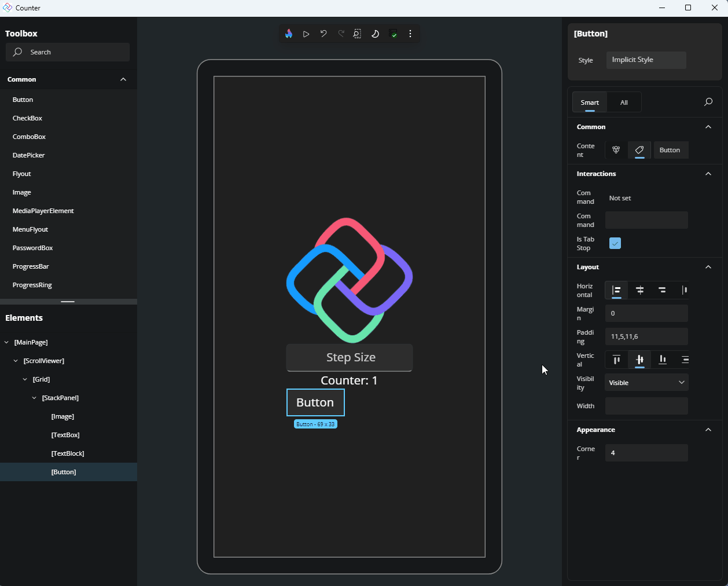
Task: Set vertical alignment to bottom
Action: [662, 360]
